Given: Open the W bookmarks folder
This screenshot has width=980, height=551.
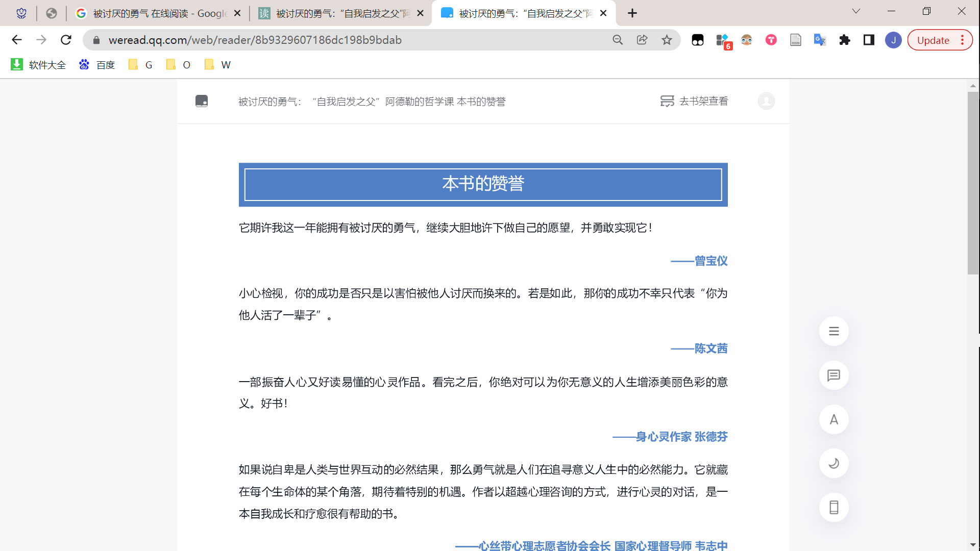Looking at the screenshot, I should [x=217, y=65].
